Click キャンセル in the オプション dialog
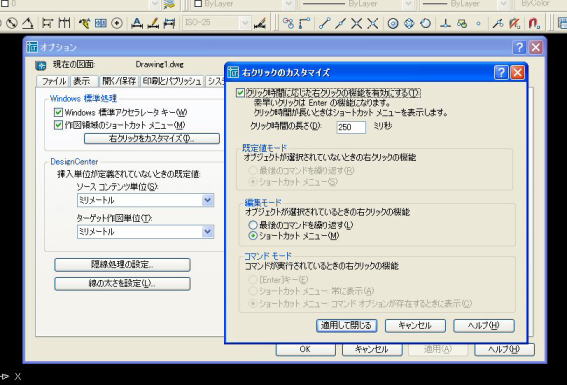Screen dimensions: 567x385 [372, 349]
